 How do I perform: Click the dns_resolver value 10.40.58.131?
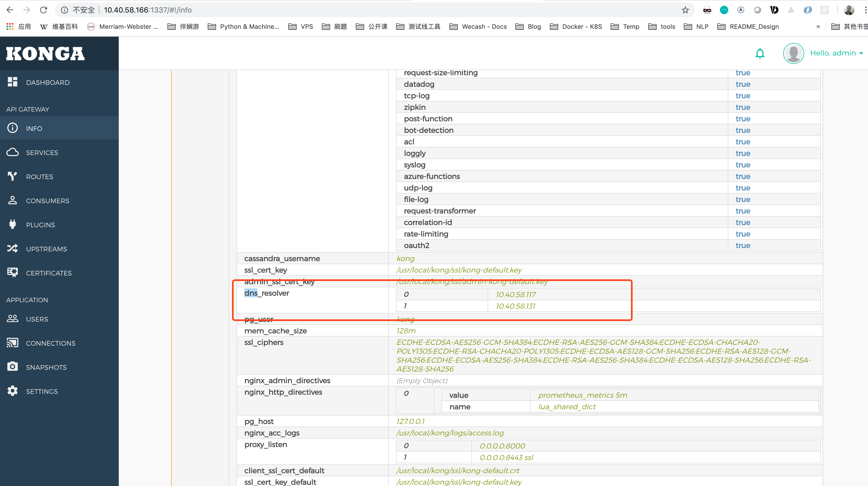pyautogui.click(x=516, y=306)
